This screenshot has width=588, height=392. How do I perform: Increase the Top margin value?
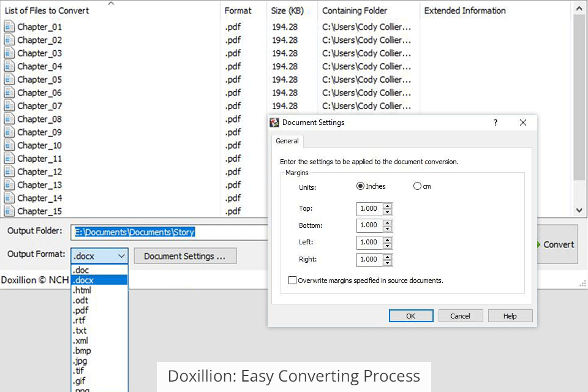tap(388, 206)
